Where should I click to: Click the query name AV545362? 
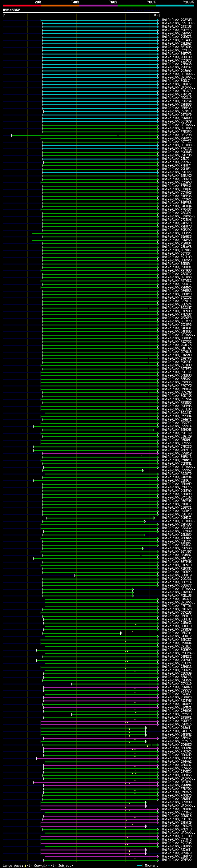11,10
